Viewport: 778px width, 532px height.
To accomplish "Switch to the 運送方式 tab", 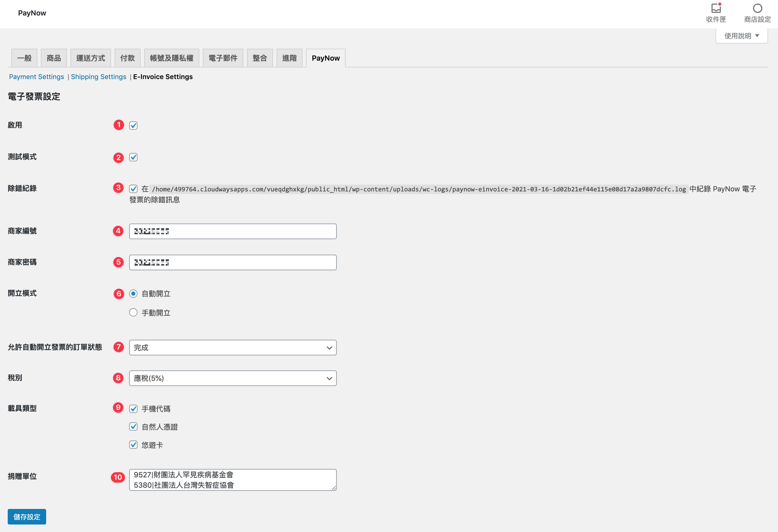I will coord(91,58).
